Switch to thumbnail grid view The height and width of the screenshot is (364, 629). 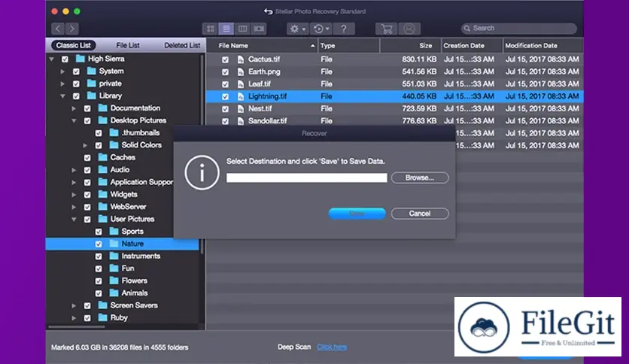coord(210,29)
